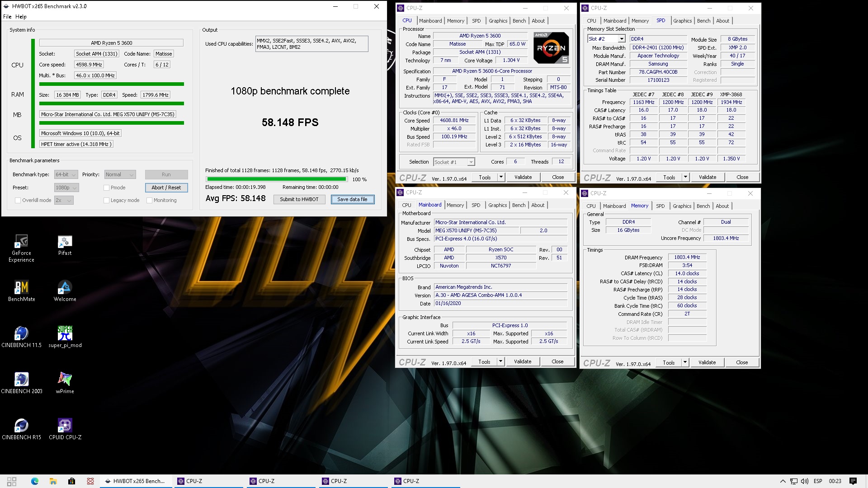Open Microsoft Store taskbar icon
The height and width of the screenshot is (488, 868).
click(71, 481)
